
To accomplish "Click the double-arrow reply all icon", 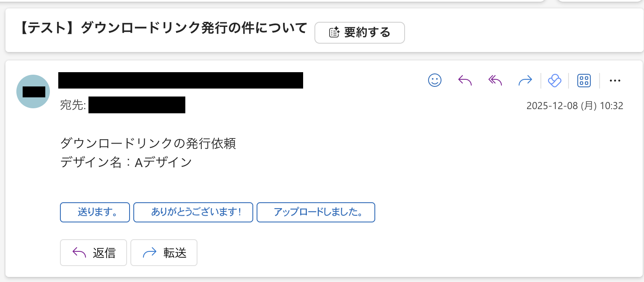I will pos(495,80).
